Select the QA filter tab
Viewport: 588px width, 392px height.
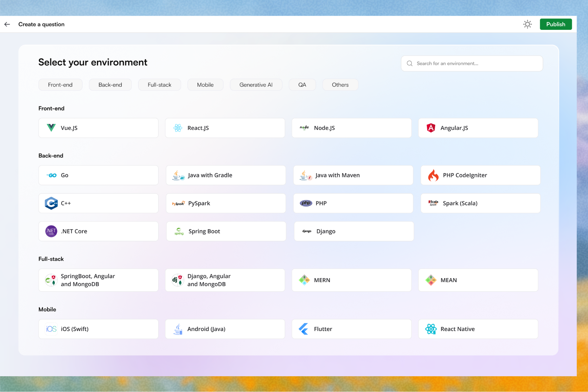[x=302, y=85]
